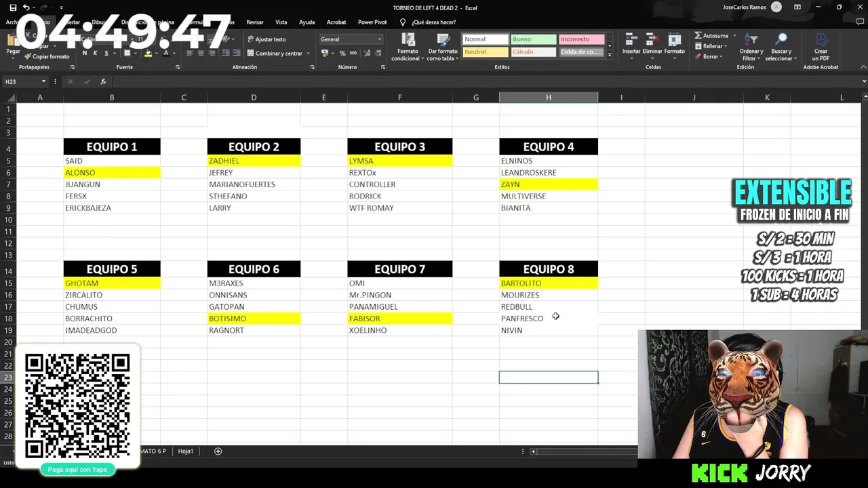
Task: Apply the Cálculo cell style
Action: pos(533,52)
